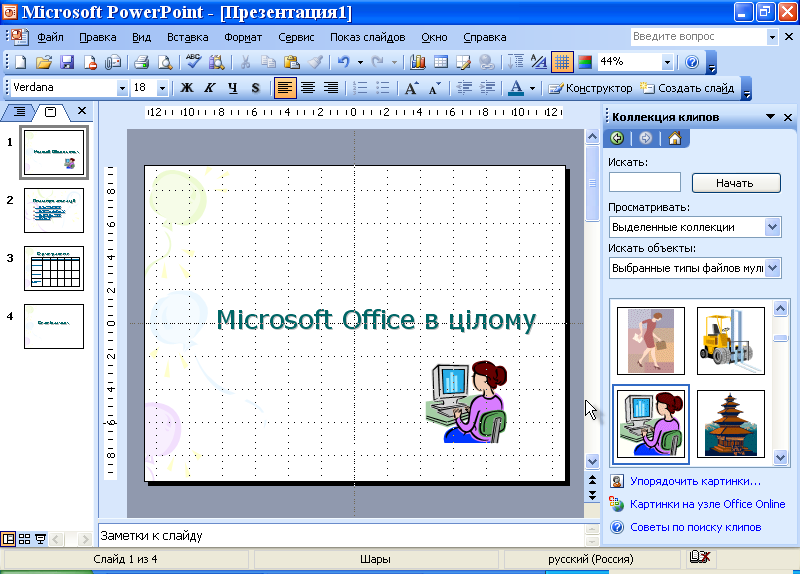Apply bulleted list formatting
The width and height of the screenshot is (800, 574).
click(x=383, y=88)
